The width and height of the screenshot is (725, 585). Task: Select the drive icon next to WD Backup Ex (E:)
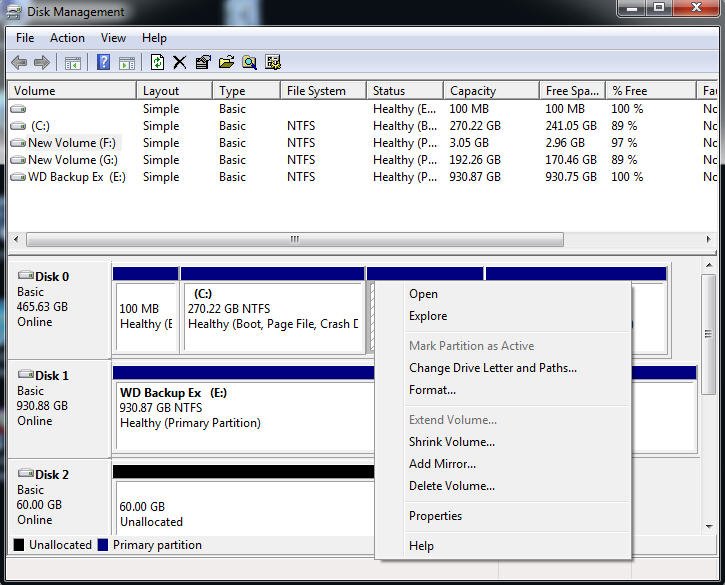(x=18, y=177)
